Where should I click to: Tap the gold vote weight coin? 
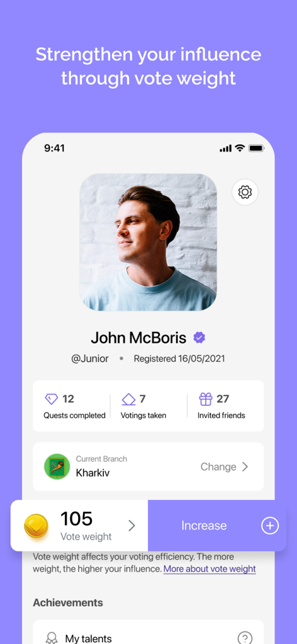pyautogui.click(x=36, y=526)
